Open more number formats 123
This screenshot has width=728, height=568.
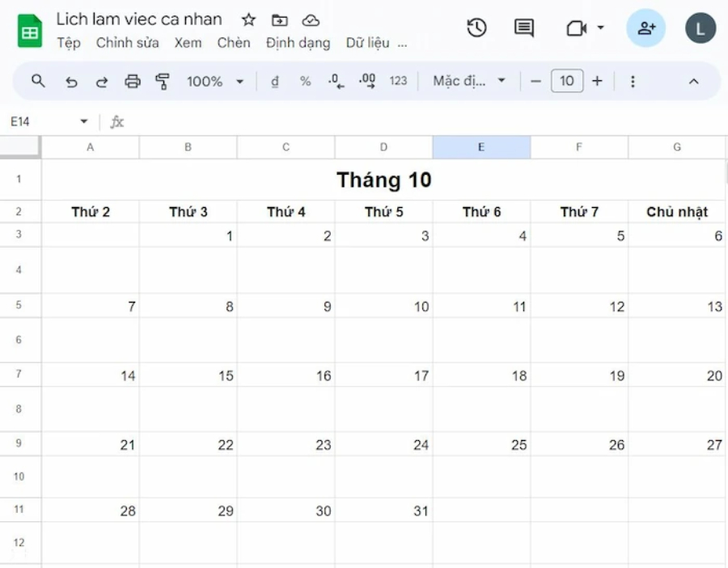(398, 81)
